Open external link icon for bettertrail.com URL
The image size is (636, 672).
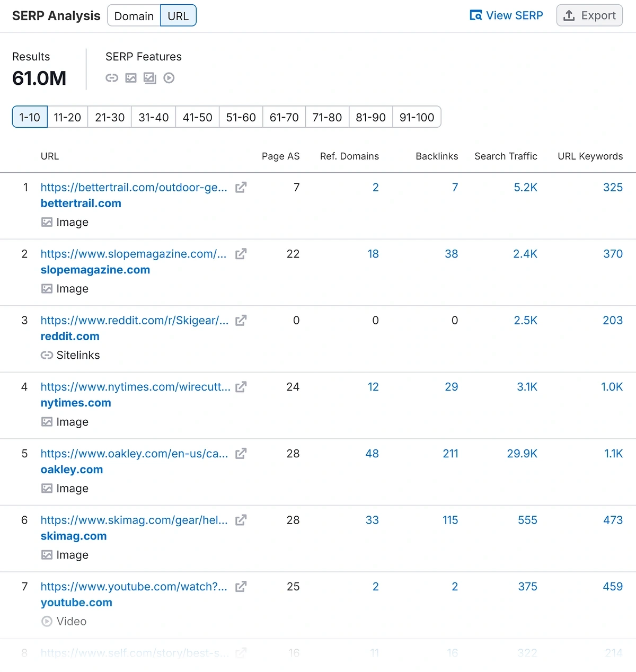point(241,187)
